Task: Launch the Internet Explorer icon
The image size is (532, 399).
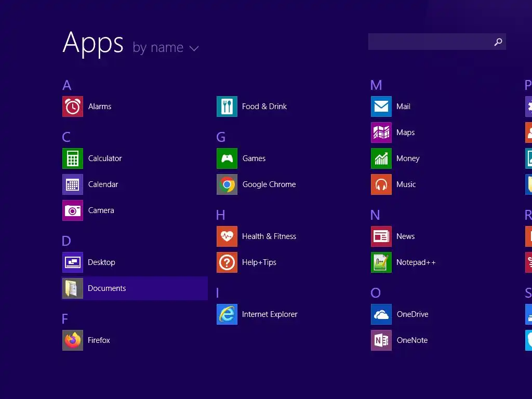Action: 227,314
